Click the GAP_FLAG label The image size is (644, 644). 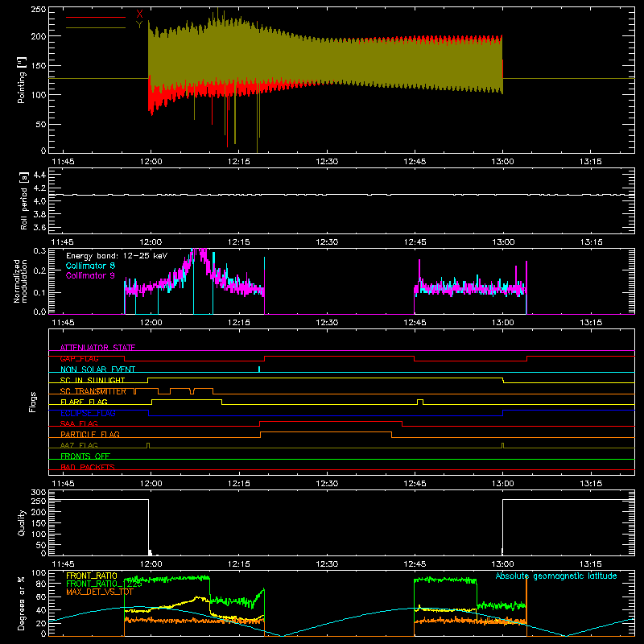79,358
